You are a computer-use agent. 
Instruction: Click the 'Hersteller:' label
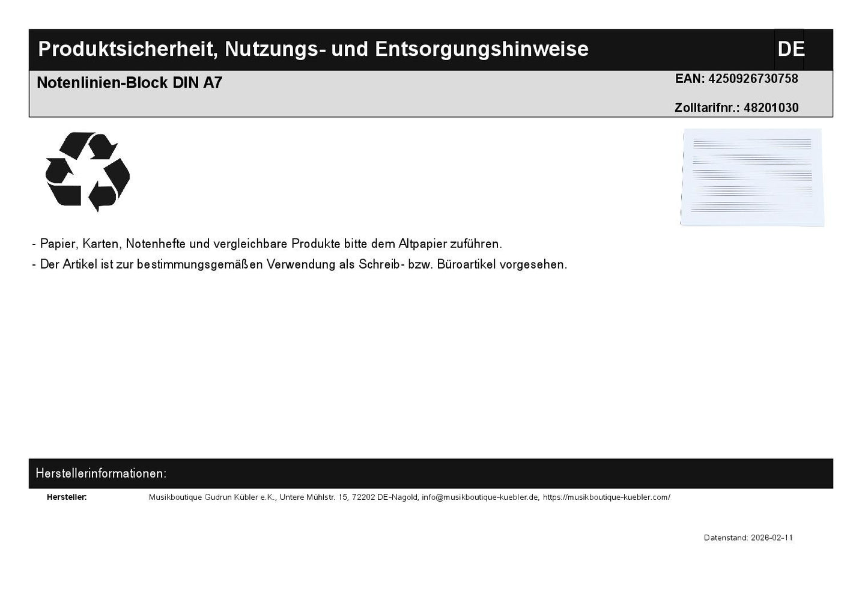tap(67, 497)
